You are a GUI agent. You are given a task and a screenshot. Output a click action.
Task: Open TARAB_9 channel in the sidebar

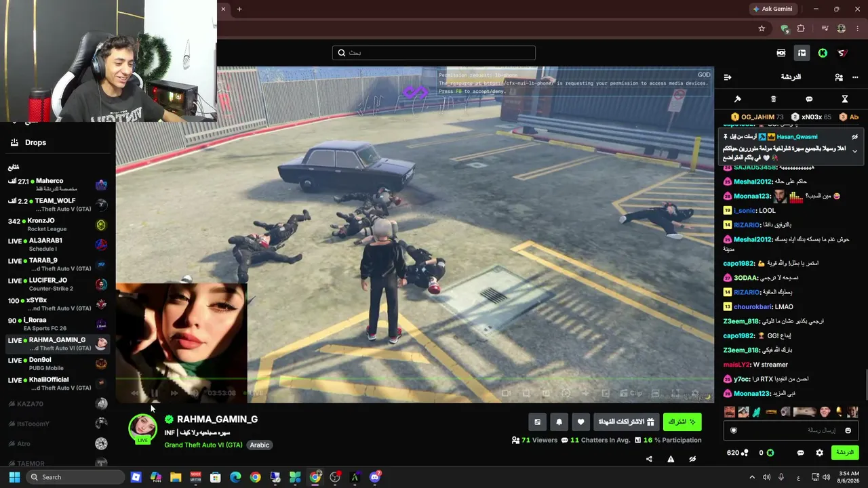pos(57,264)
